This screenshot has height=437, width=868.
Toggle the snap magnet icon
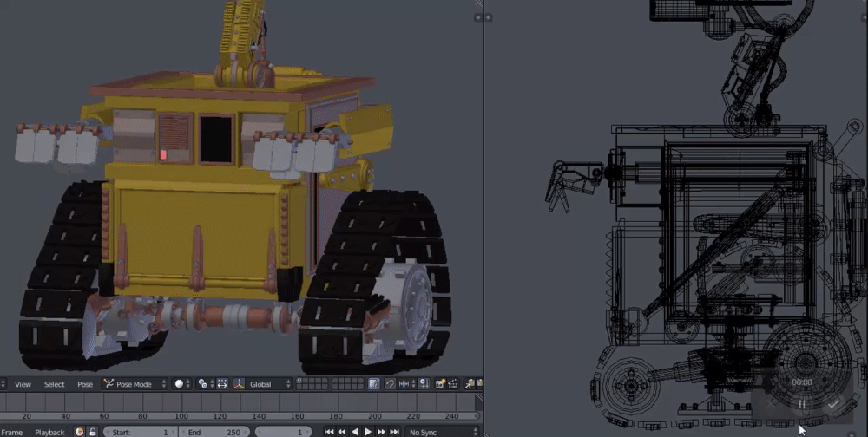coord(391,384)
